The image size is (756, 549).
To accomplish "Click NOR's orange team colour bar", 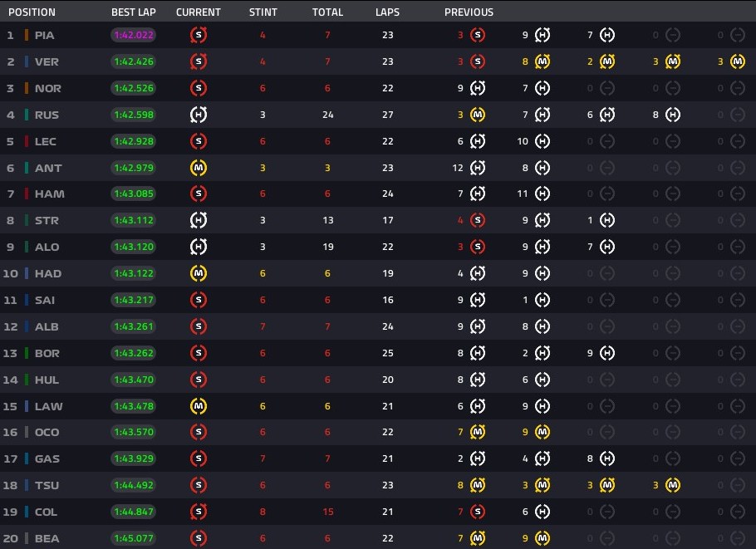I will click(26, 88).
